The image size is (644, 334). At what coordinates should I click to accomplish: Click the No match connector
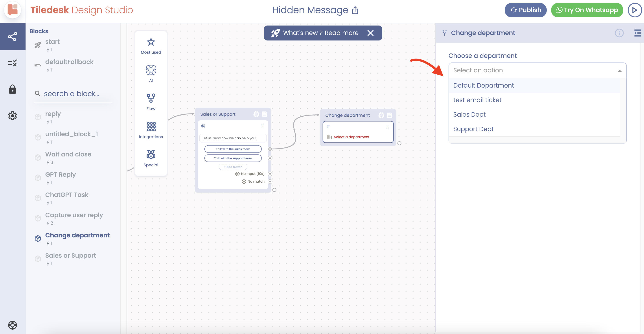(270, 181)
